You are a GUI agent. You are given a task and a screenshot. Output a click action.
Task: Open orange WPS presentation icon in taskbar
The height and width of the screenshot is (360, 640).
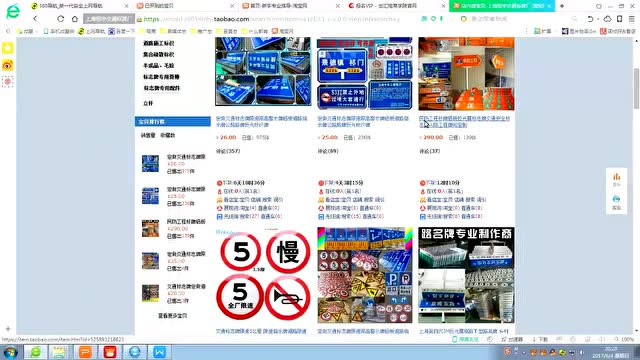click(85, 352)
